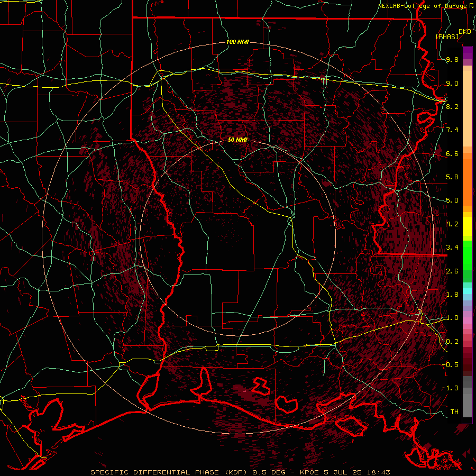The width and height of the screenshot is (476, 476).
Task: Click the DKD label above the color scale
Action: click(464, 32)
